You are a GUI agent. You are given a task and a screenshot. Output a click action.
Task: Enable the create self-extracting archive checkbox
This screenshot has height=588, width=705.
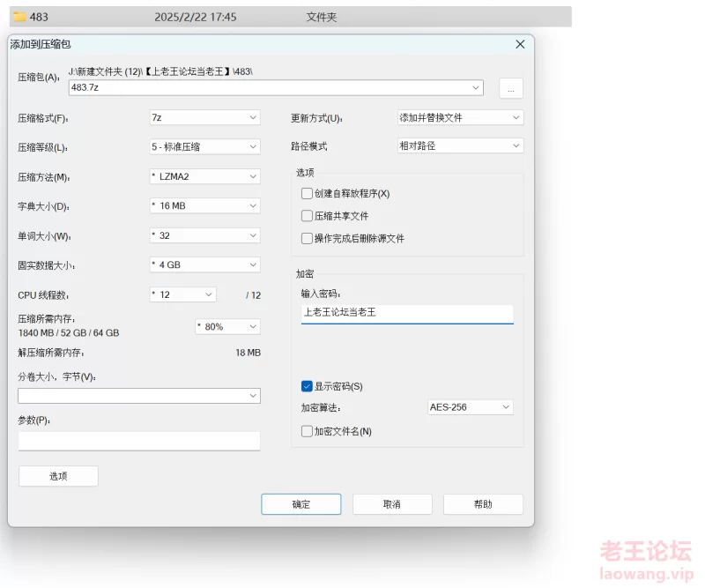point(307,193)
